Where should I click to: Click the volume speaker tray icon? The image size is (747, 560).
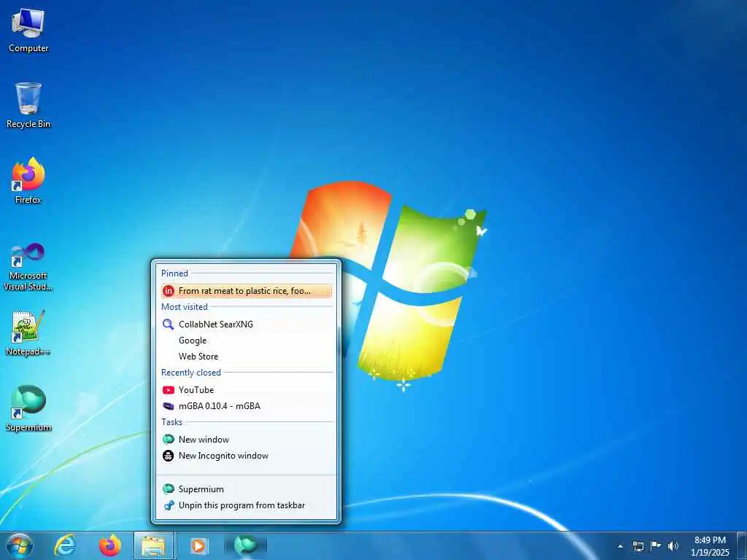point(673,546)
